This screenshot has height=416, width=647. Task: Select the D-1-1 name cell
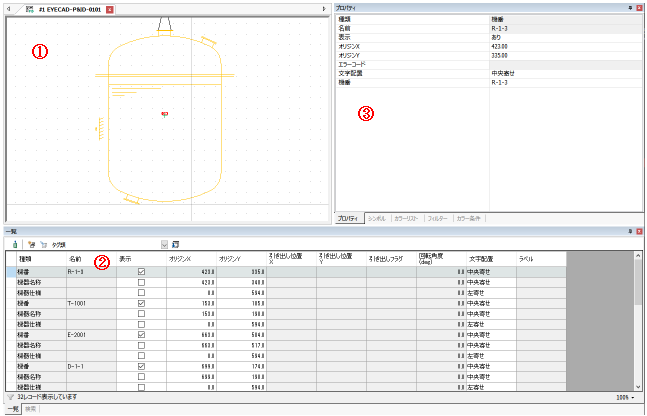tap(92, 366)
